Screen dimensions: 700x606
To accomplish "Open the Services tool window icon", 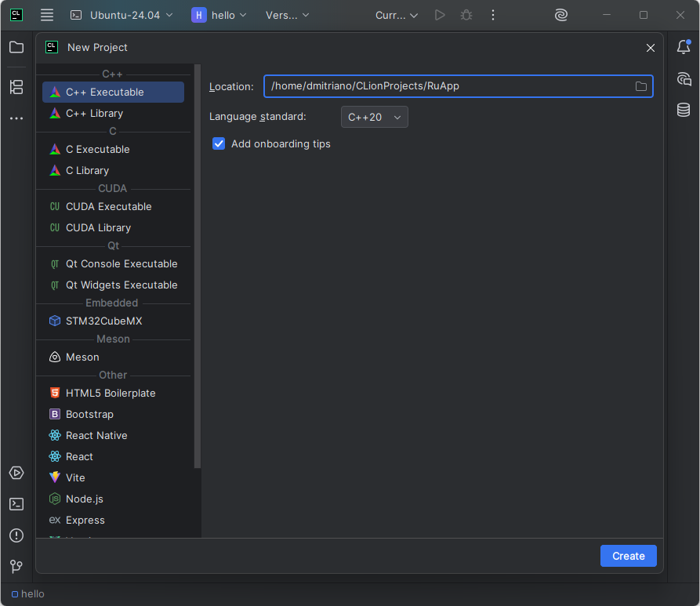I will (16, 473).
